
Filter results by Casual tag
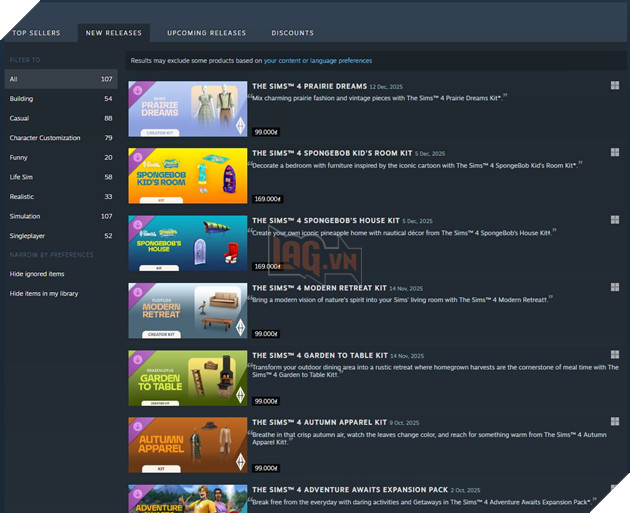19,118
